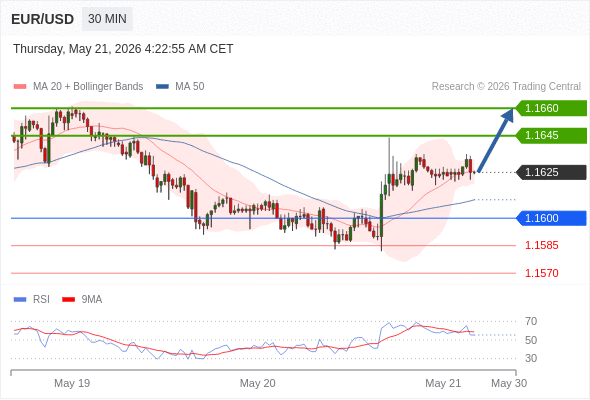Click the Research © 2026 Trading Central credit
Screen dimensions: 590x400
click(x=506, y=87)
